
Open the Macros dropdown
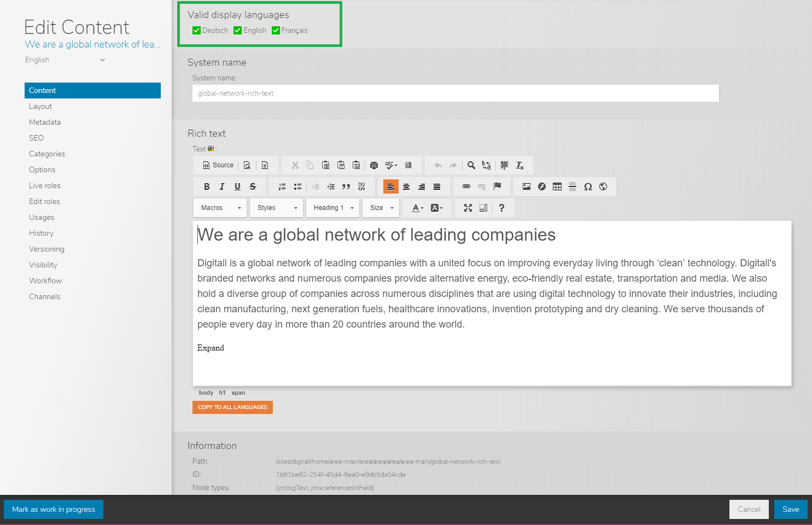click(220, 208)
